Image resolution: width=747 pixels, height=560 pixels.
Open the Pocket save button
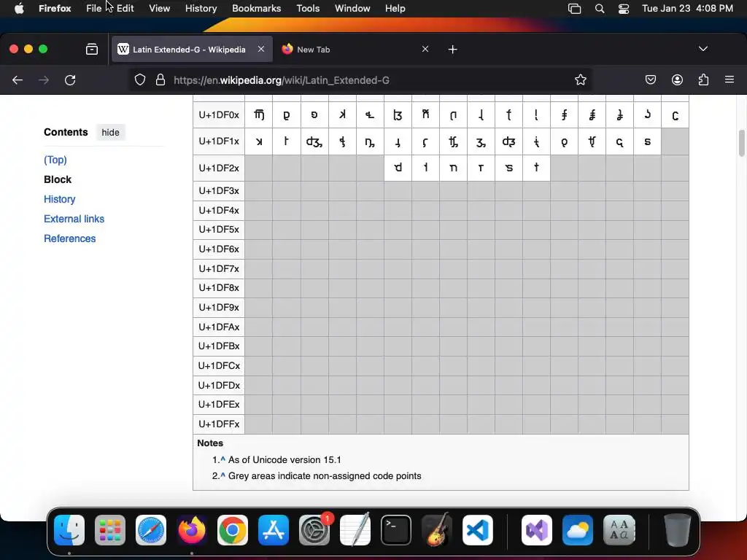click(650, 80)
